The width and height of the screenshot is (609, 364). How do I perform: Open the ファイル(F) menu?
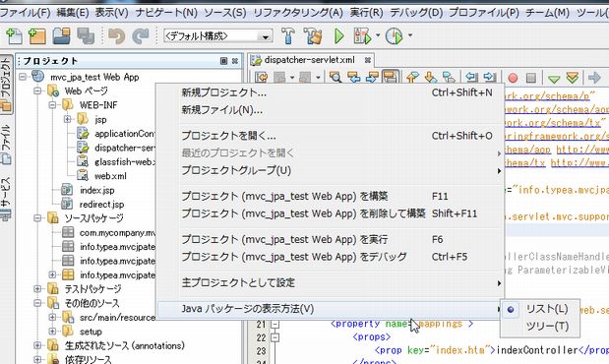pyautogui.click(x=26, y=13)
